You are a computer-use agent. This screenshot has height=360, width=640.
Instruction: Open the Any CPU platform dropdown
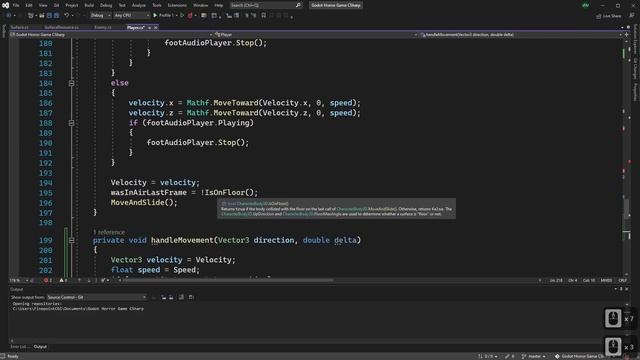(132, 16)
